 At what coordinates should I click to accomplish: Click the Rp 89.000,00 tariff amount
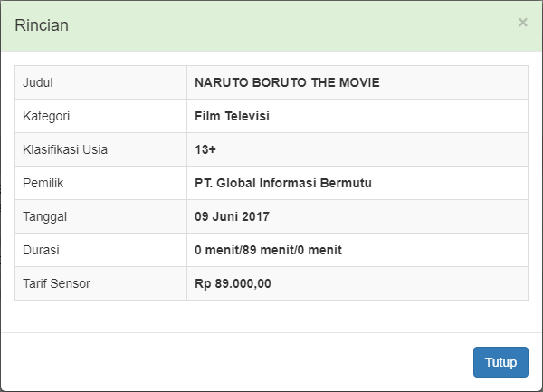[233, 283]
